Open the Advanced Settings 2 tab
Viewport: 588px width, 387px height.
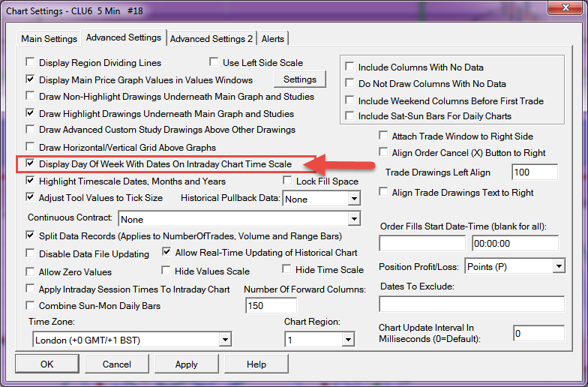211,39
